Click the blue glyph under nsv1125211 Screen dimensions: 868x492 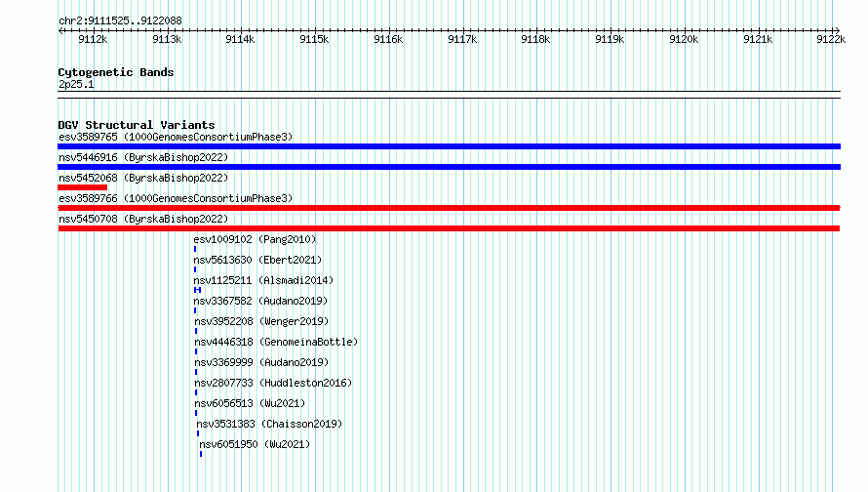tap(198, 290)
